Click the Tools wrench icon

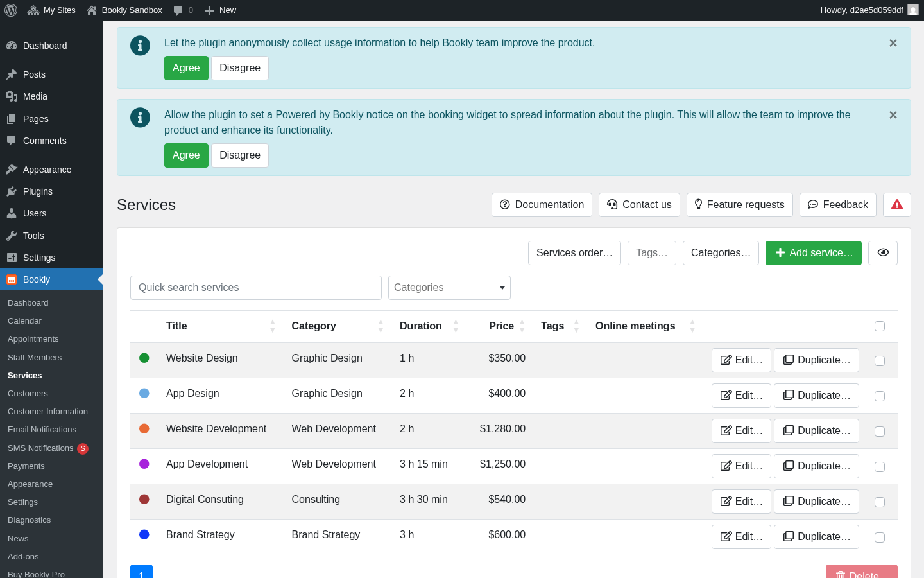pos(12,236)
